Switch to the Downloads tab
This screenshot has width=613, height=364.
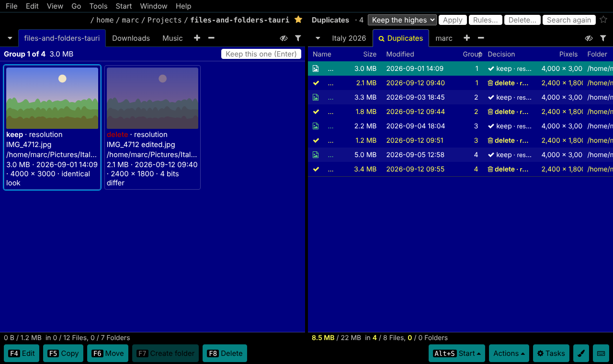(x=131, y=38)
